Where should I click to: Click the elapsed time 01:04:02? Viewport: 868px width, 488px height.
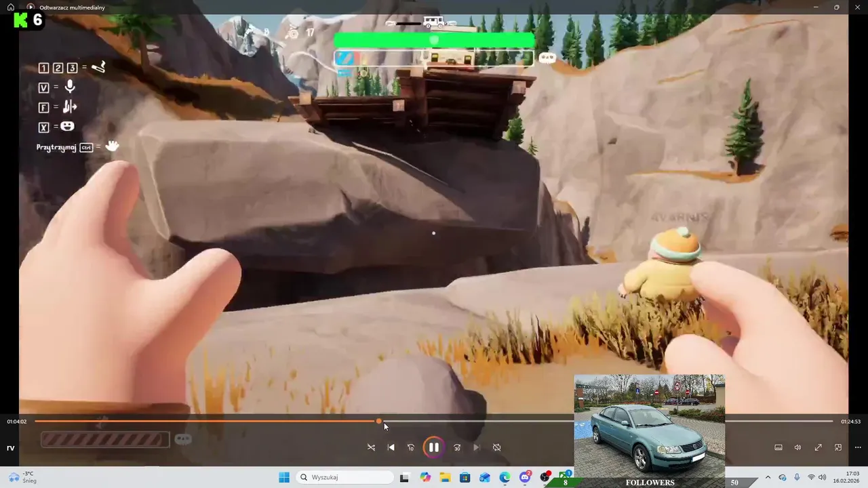point(17,422)
